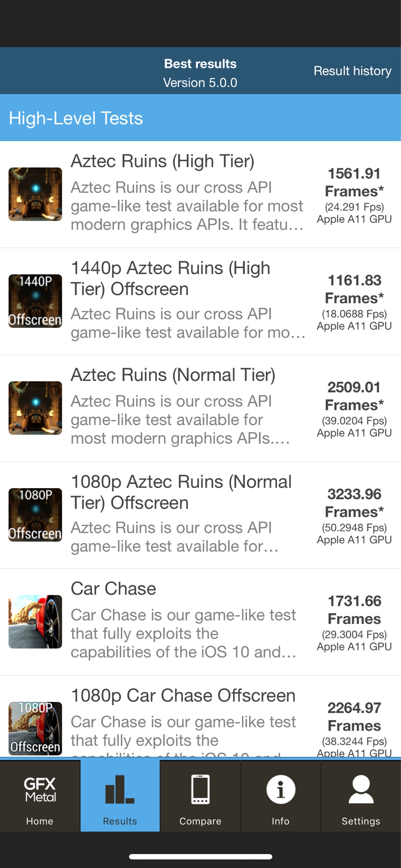Tap the 1440P Offscreen Aztec Ruins thumbnail
Viewport: 401px width, 868px height.
pos(35,301)
